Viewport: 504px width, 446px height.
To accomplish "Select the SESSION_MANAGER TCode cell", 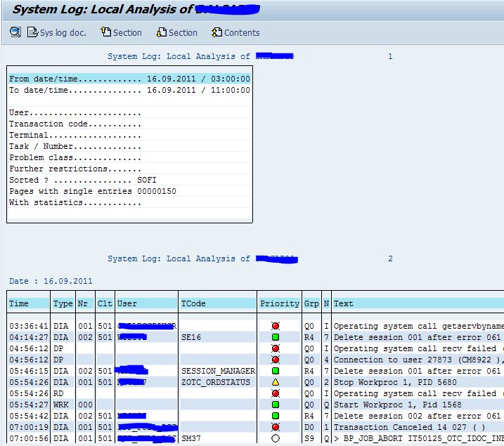I will click(218, 371).
